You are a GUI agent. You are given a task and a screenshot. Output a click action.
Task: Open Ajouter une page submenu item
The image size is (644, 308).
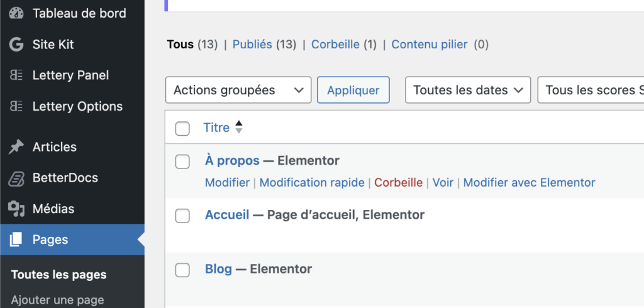[57, 300]
